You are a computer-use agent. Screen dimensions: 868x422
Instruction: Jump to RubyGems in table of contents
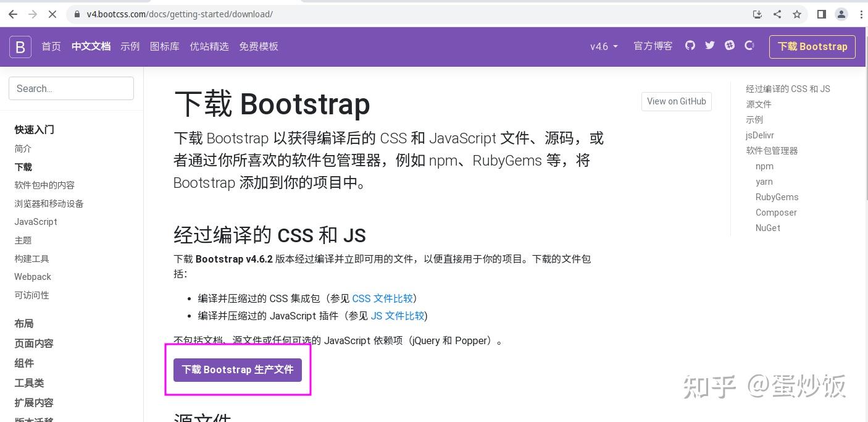(777, 197)
